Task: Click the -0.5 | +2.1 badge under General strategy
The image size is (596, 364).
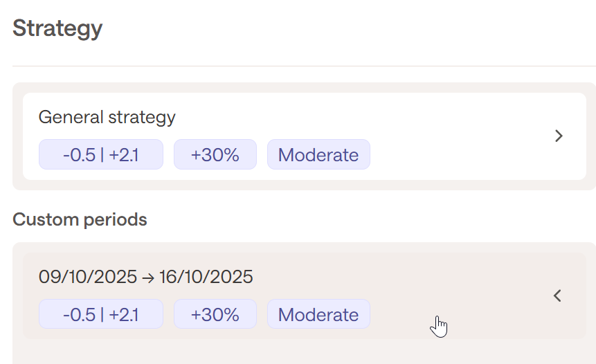Action: point(100,155)
